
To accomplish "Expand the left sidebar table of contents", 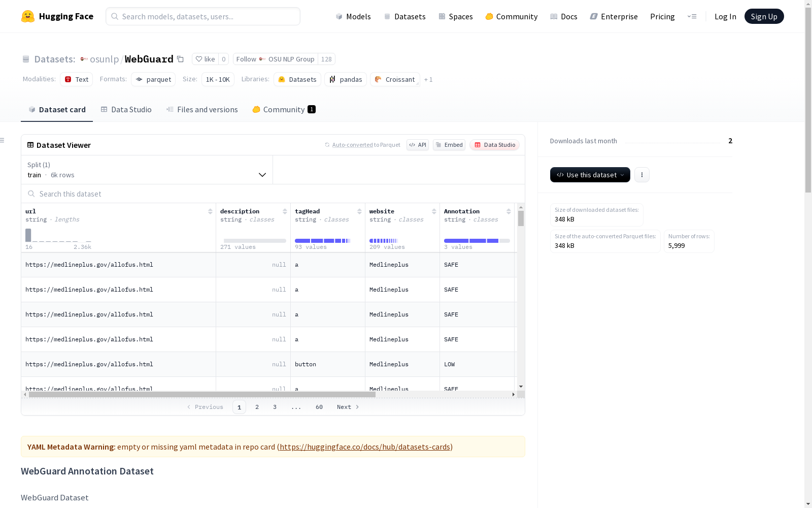I will tap(3, 140).
